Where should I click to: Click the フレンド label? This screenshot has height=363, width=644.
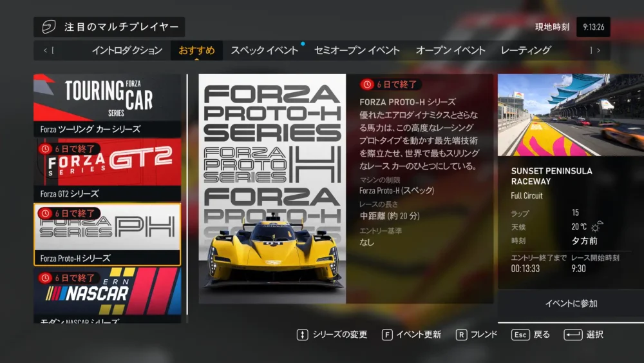(484, 335)
